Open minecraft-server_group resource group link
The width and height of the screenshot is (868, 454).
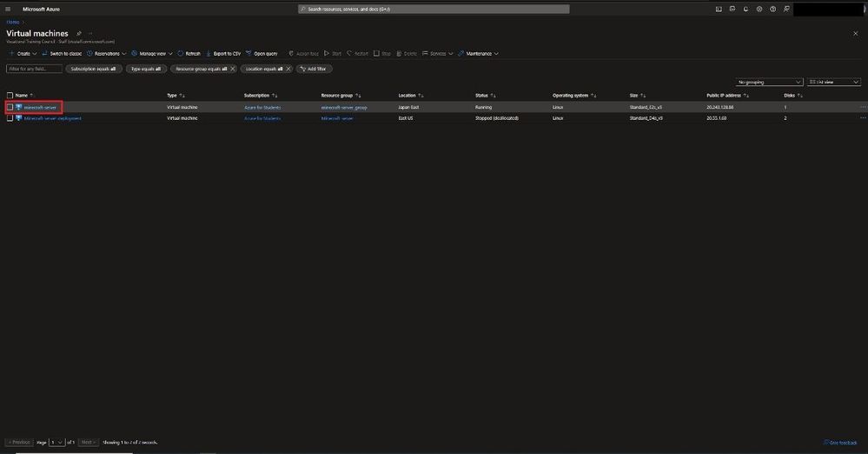point(344,108)
